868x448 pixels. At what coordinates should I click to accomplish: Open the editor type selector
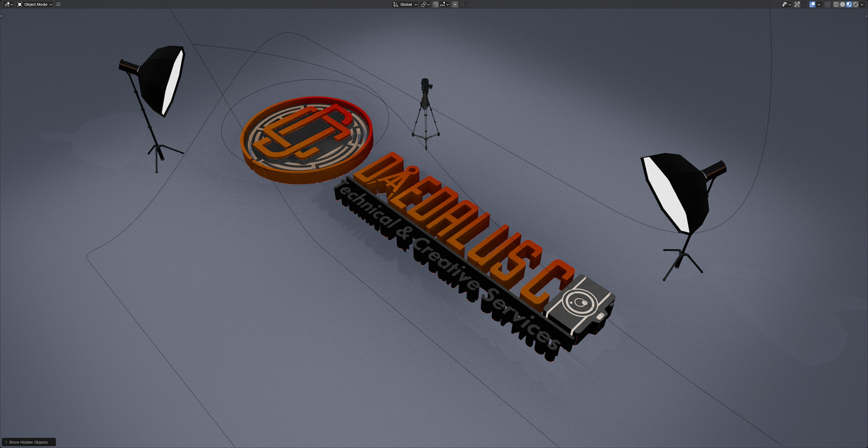8,5
